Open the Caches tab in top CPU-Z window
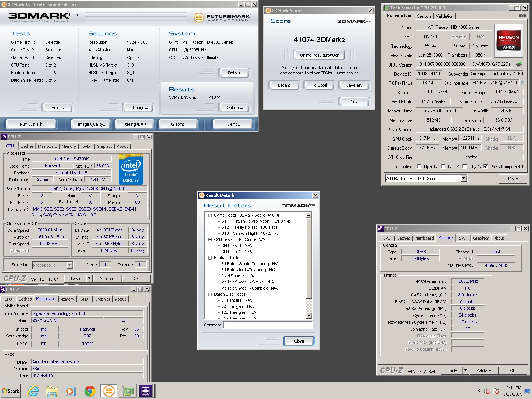The width and height of the screenshot is (532, 399). (27, 146)
